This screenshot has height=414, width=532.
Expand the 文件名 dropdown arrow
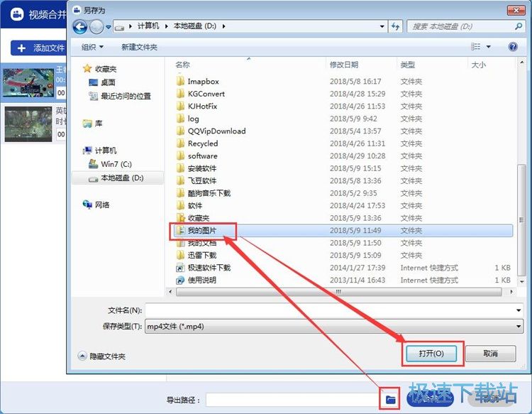[519, 310]
